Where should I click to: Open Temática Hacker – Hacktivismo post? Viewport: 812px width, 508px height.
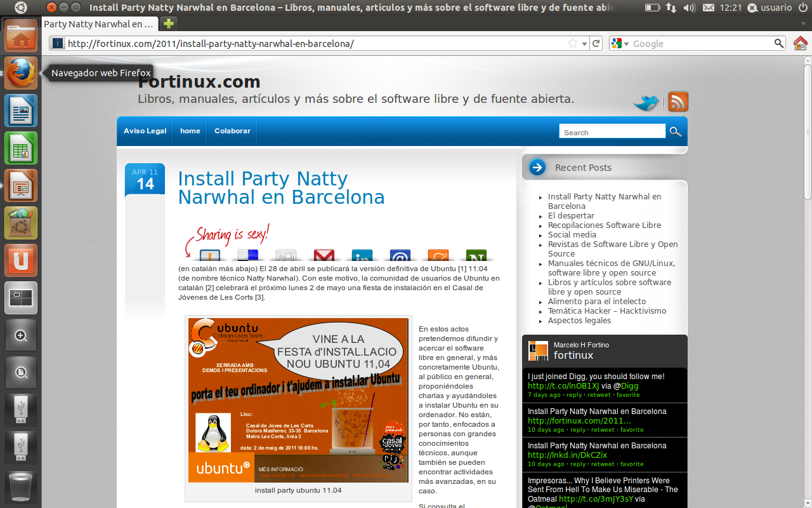pyautogui.click(x=607, y=311)
